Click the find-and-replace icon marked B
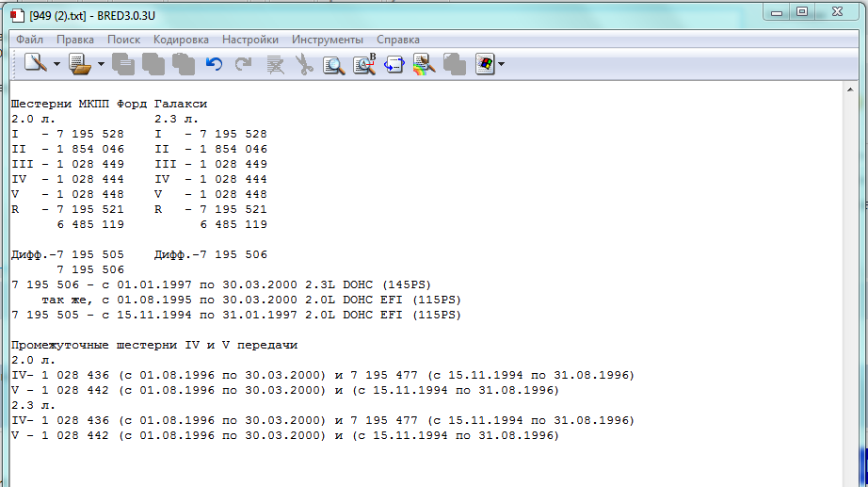The image size is (868, 487). pyautogui.click(x=364, y=64)
